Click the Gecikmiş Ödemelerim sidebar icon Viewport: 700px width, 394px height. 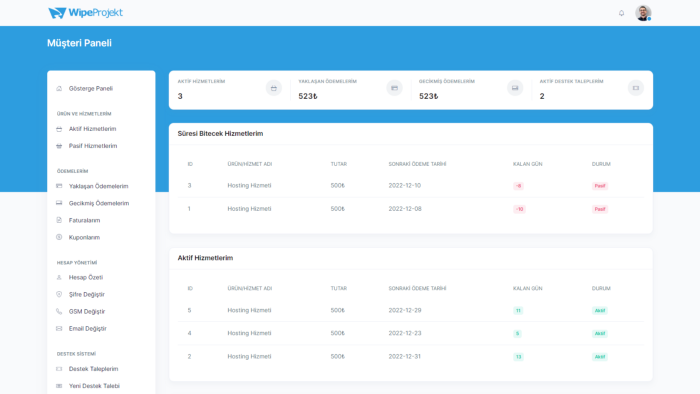click(x=59, y=203)
